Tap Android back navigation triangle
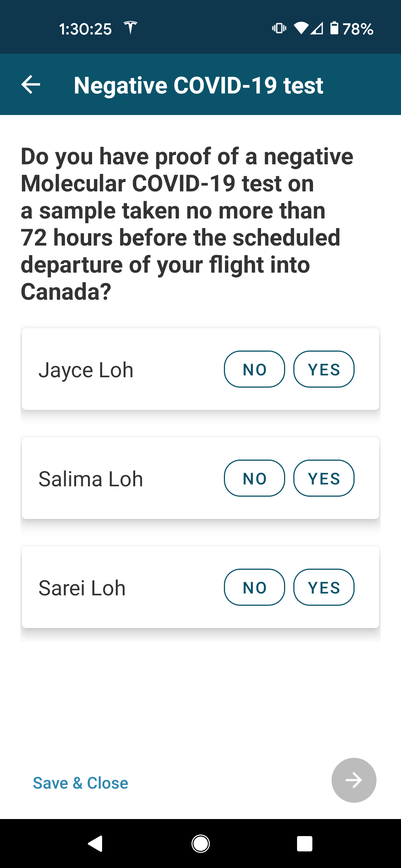Screen dimensions: 401x868 coord(96,844)
